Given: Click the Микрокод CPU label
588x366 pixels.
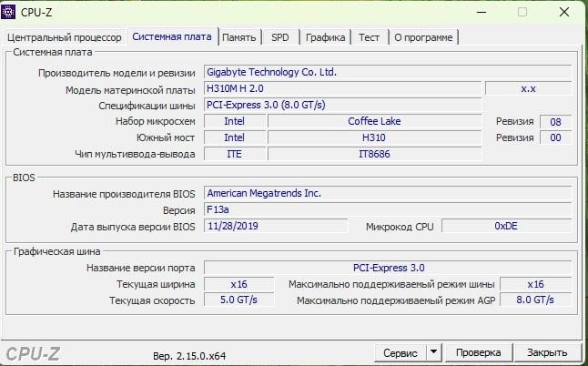Looking at the screenshot, I should (400, 227).
